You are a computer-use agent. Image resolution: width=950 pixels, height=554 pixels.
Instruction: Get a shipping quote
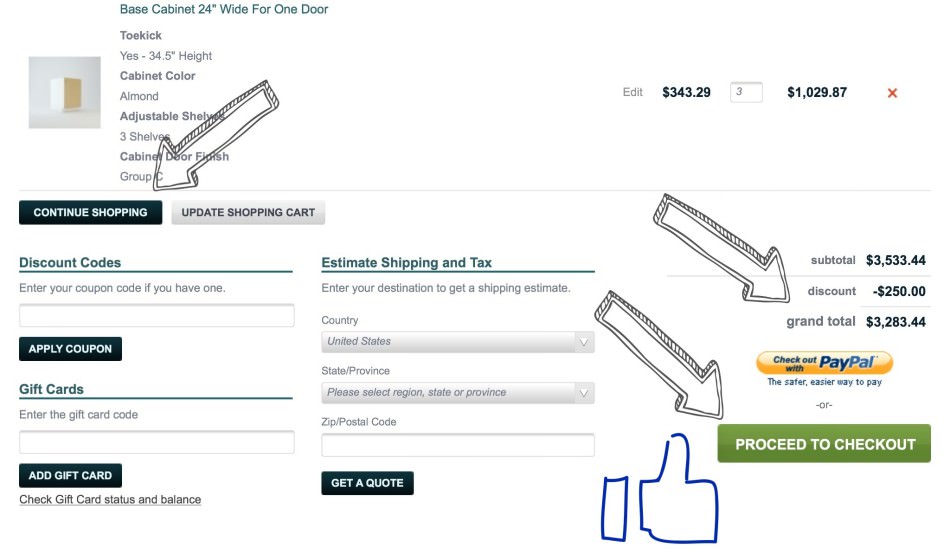367,483
